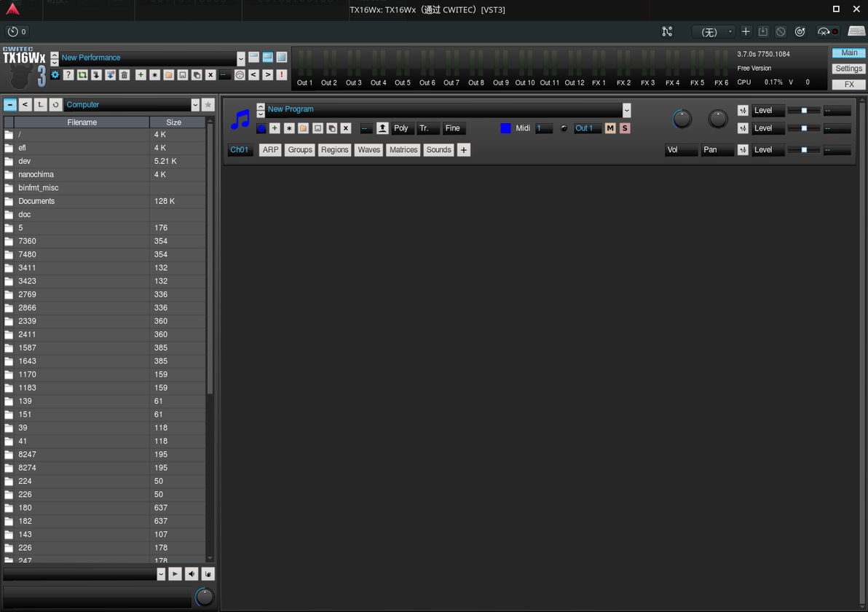Image resolution: width=868 pixels, height=612 pixels.
Task: Click the plus button after Sounds
Action: point(464,150)
